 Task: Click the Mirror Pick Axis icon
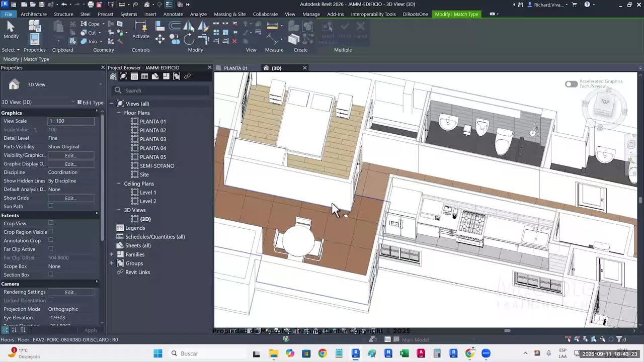[189, 26]
